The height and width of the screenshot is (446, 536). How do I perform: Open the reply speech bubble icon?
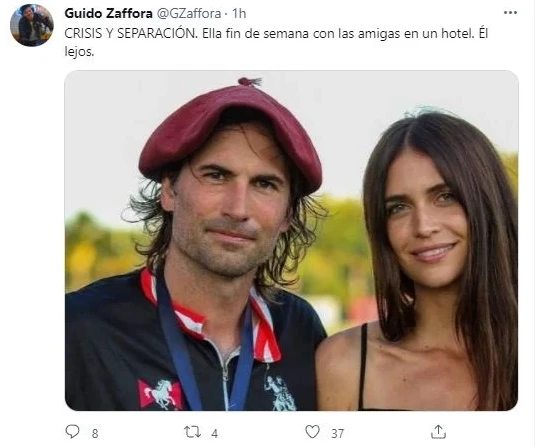72,431
